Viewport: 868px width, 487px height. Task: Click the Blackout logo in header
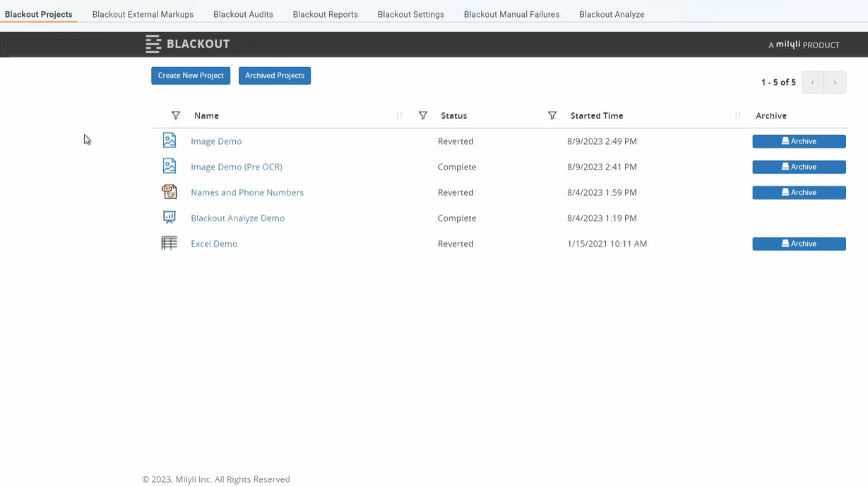pos(188,44)
